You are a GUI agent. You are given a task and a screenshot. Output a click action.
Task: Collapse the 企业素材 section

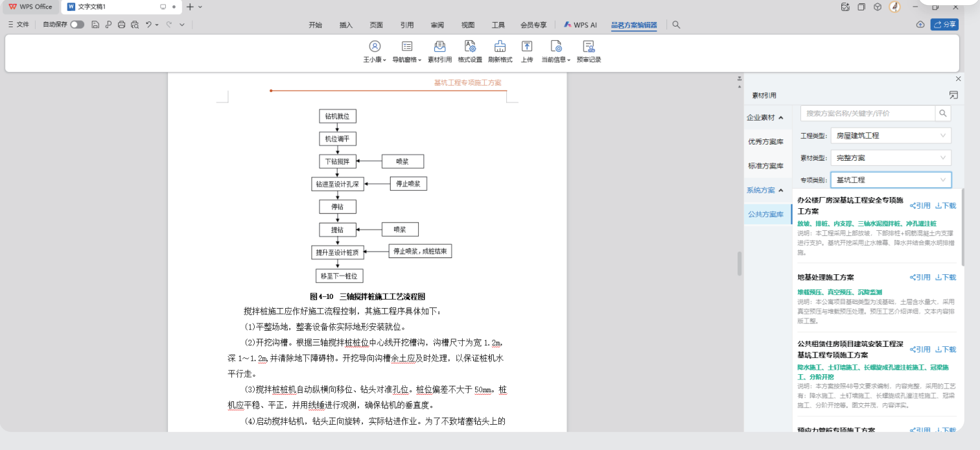pyautogui.click(x=765, y=117)
